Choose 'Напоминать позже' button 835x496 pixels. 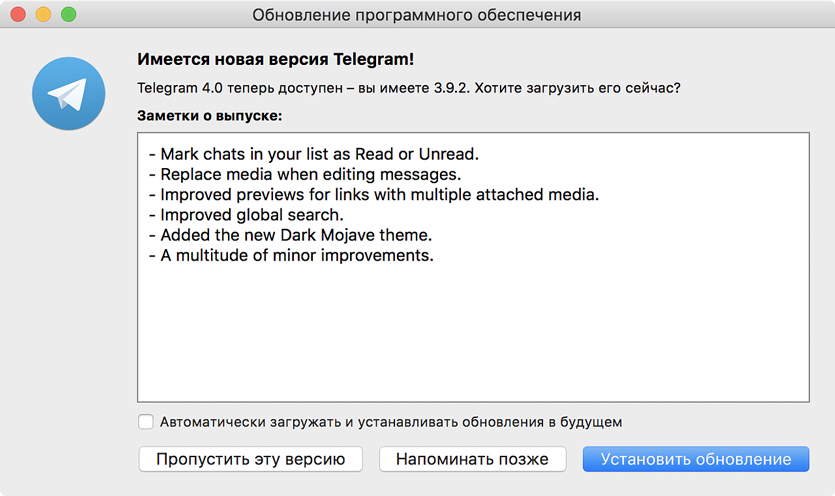coord(472,459)
